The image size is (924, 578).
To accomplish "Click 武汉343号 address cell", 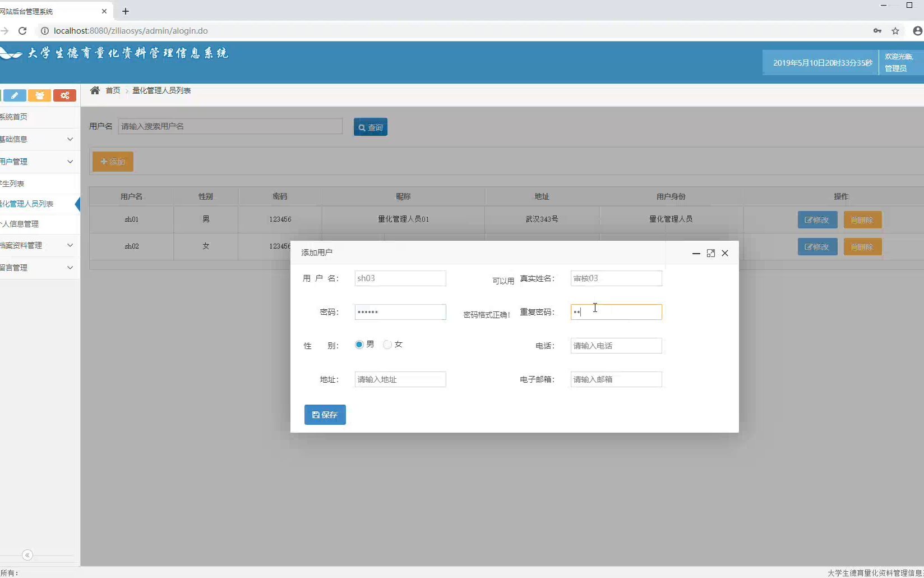I will point(542,219).
